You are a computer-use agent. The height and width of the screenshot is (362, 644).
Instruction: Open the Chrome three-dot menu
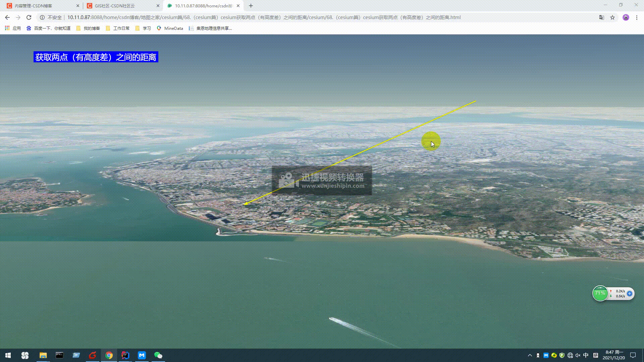(637, 17)
